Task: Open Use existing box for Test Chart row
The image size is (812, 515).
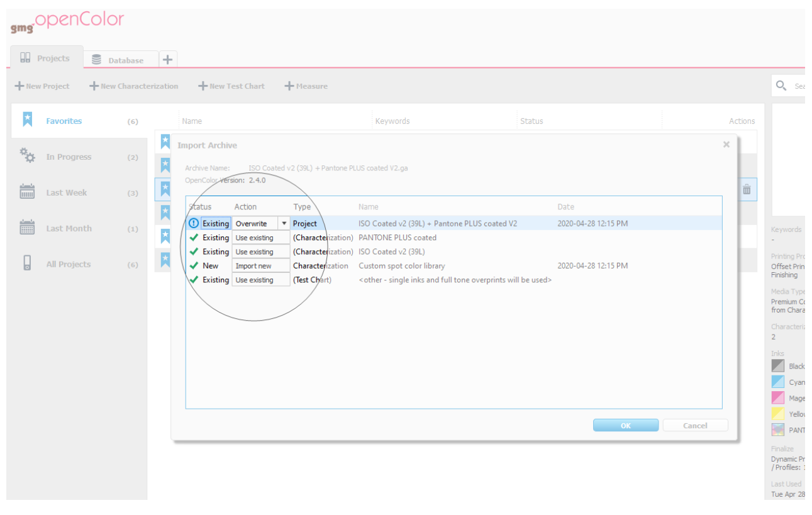Action: coord(261,280)
